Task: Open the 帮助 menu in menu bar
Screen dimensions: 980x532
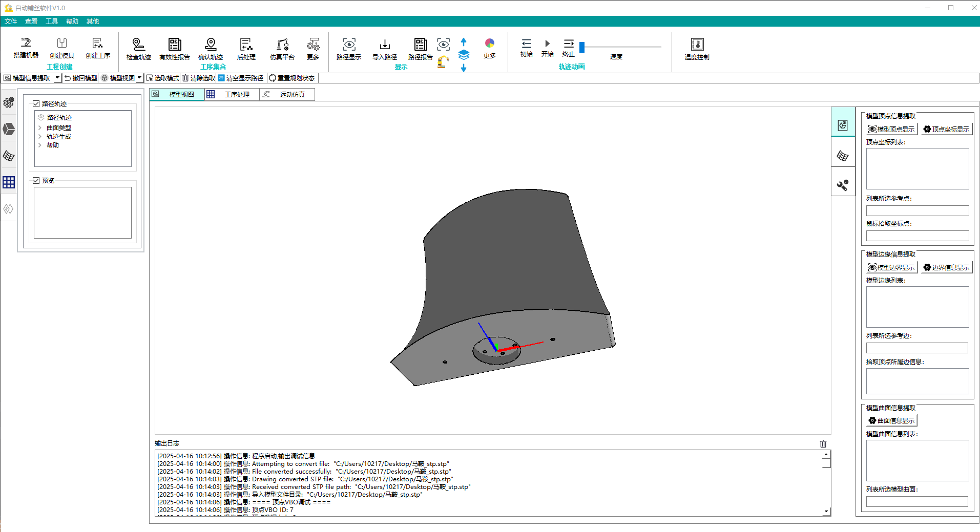Action: tap(72, 21)
